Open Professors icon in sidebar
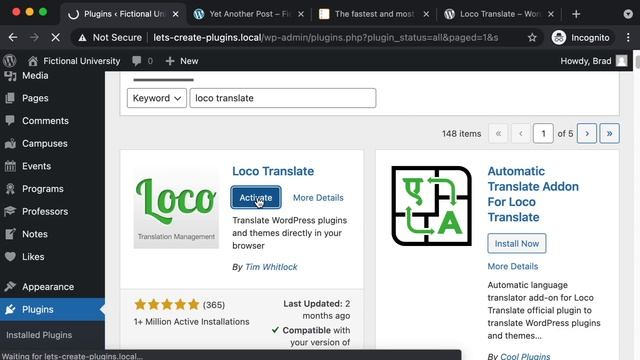Viewport: 640px width, 360px height. (10, 211)
